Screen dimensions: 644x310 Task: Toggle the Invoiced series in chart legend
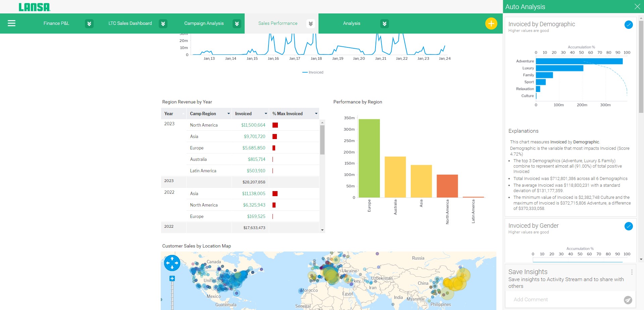313,72
